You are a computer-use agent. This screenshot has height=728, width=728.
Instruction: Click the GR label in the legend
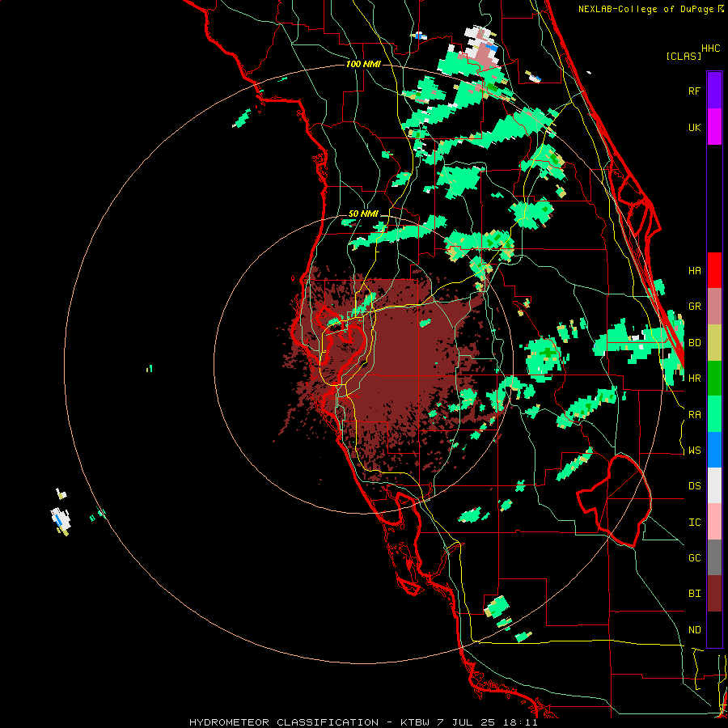pyautogui.click(x=694, y=307)
